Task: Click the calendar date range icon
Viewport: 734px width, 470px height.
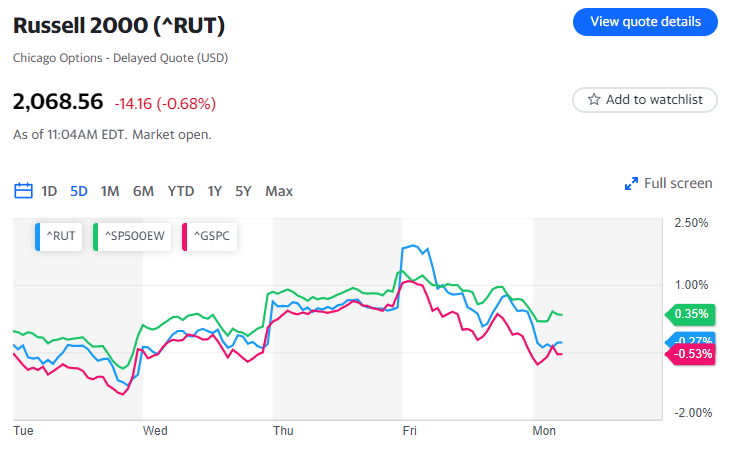Action: (x=23, y=191)
